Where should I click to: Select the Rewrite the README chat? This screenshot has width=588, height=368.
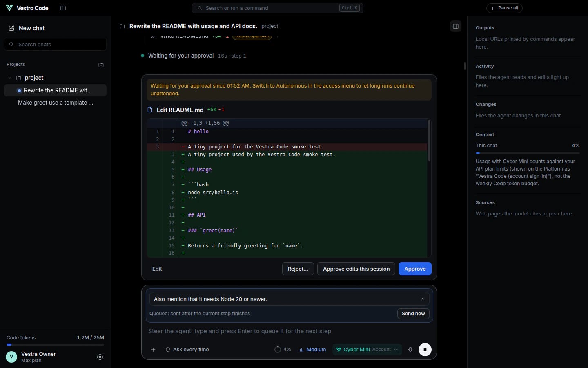point(55,90)
